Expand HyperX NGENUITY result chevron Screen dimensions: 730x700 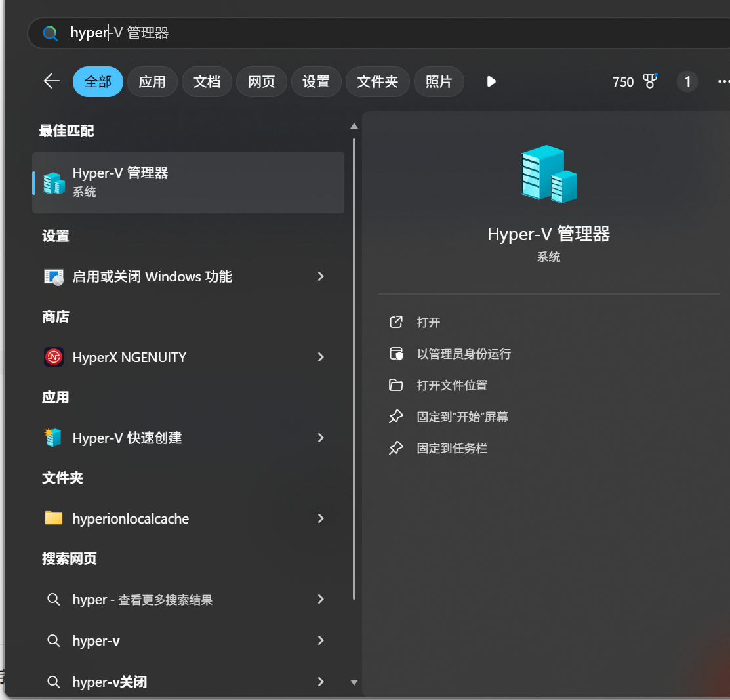pyautogui.click(x=320, y=358)
